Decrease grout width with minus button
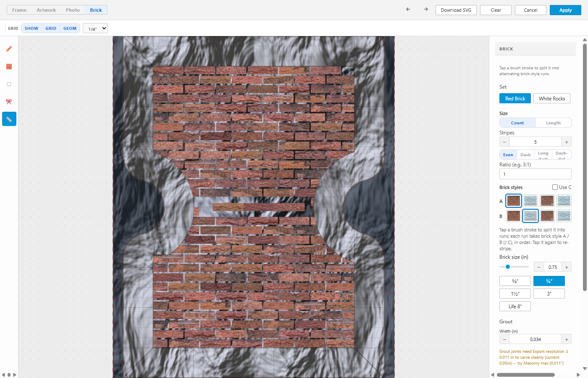 504,339
